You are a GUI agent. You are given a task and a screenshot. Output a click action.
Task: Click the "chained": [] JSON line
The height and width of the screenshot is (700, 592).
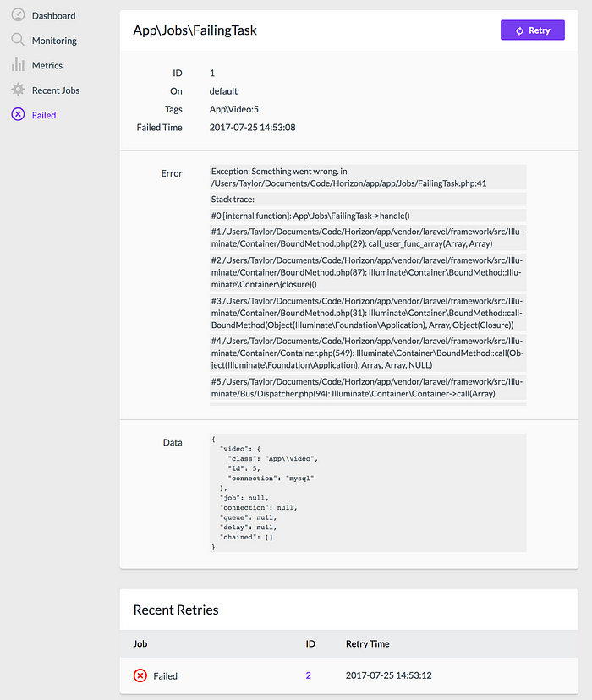(246, 537)
